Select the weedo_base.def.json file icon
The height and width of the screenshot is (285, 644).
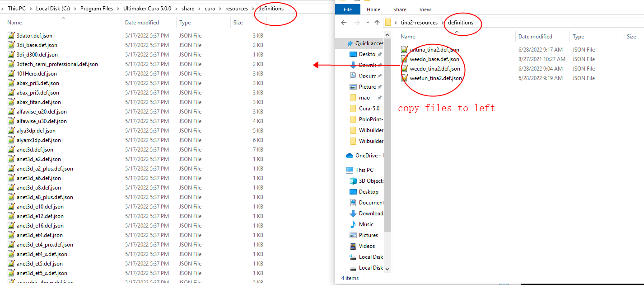(x=405, y=59)
